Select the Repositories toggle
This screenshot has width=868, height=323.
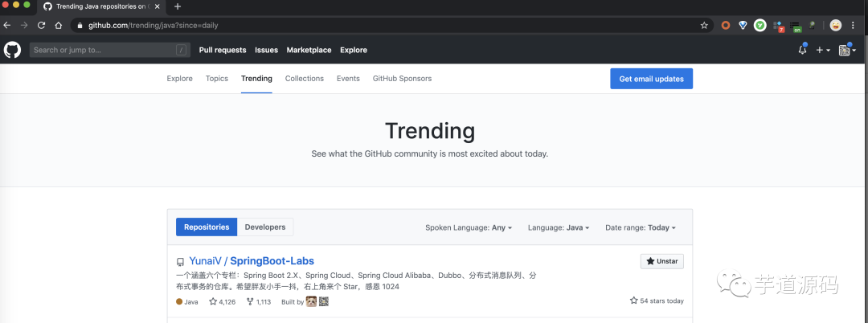207,227
